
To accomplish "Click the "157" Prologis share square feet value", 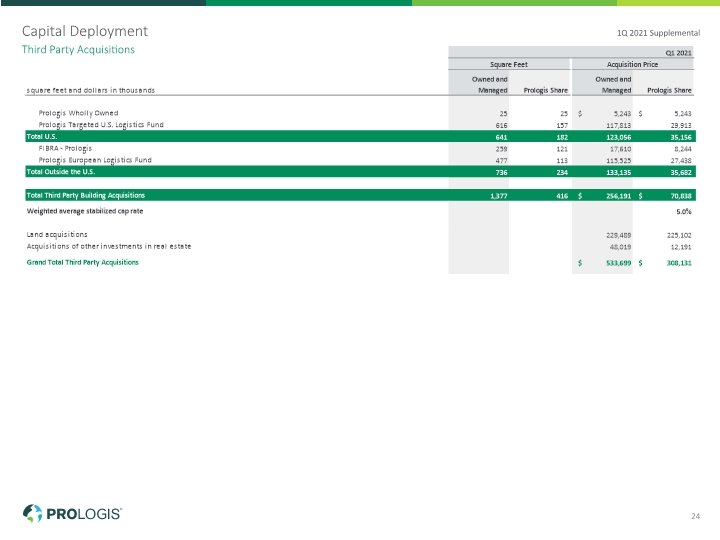I will 562,125.
